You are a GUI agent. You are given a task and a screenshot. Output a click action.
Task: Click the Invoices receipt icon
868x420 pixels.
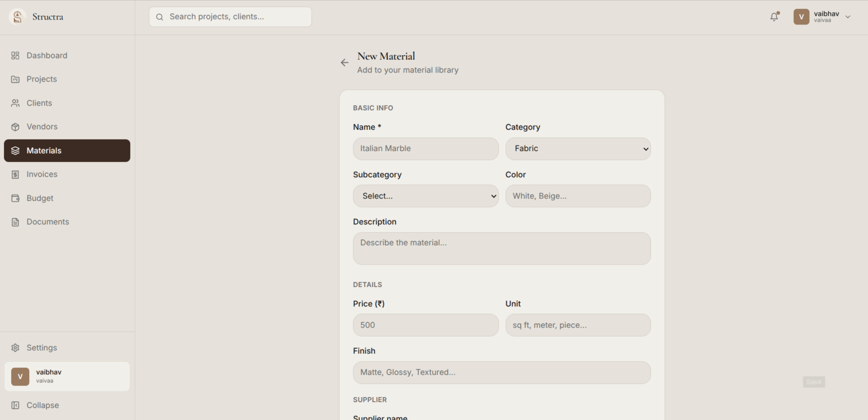coord(15,174)
